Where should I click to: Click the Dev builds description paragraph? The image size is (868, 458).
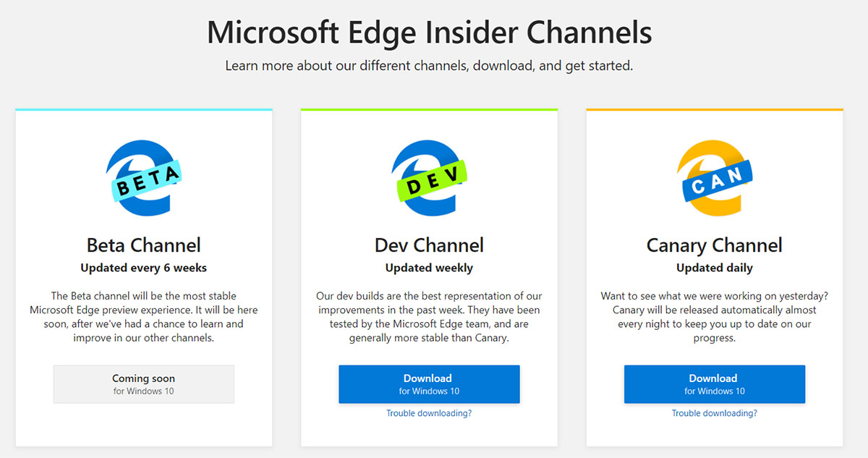pos(429,317)
